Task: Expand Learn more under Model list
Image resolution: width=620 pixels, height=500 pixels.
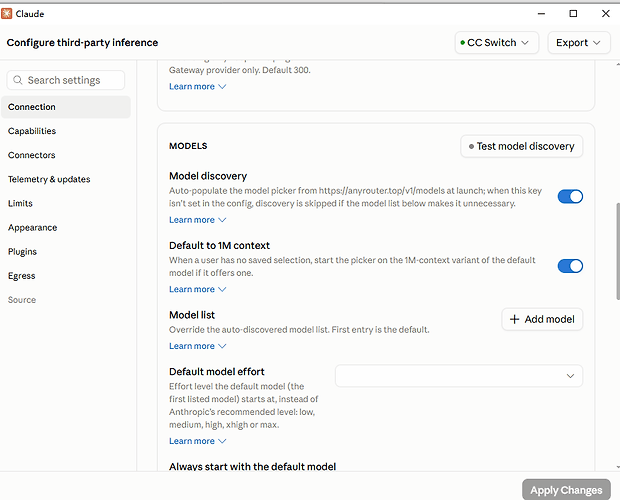Action: tap(197, 346)
